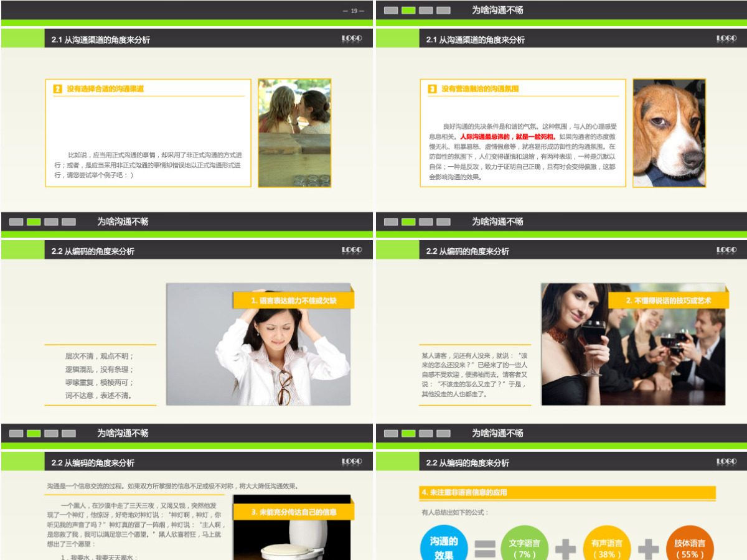Click the blue 沟通的效果 circle

click(444, 543)
